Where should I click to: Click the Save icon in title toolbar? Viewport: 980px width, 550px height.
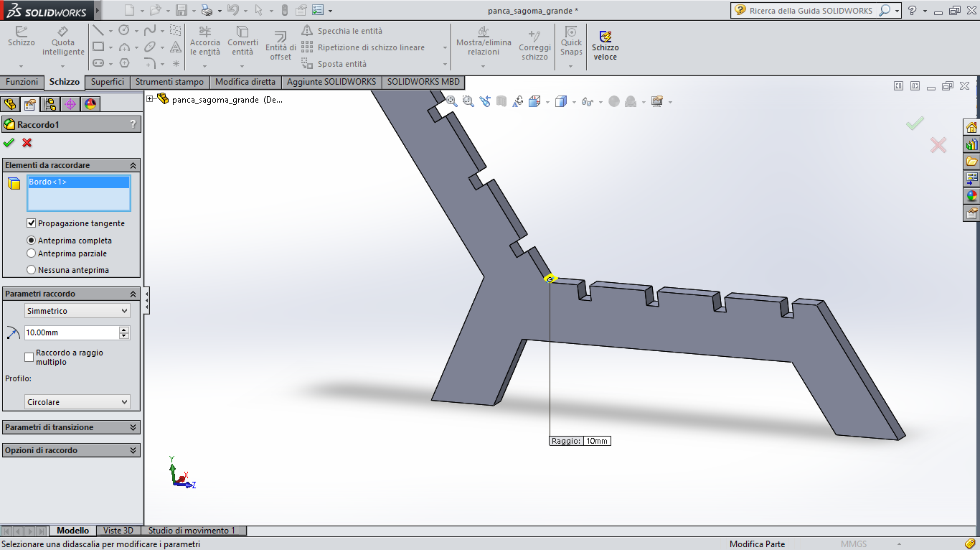tap(181, 10)
